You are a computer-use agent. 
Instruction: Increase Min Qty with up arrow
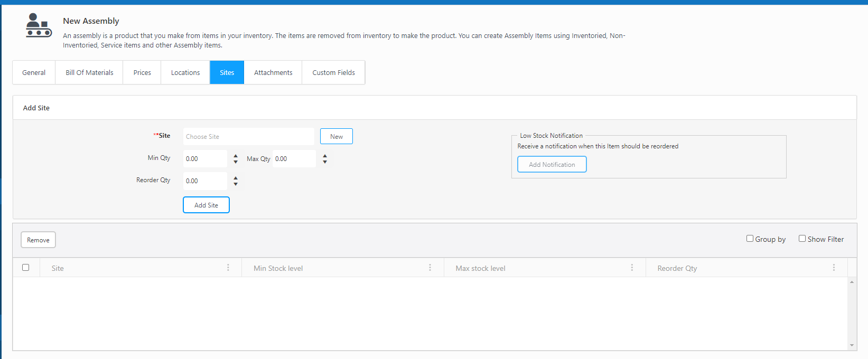click(x=236, y=156)
